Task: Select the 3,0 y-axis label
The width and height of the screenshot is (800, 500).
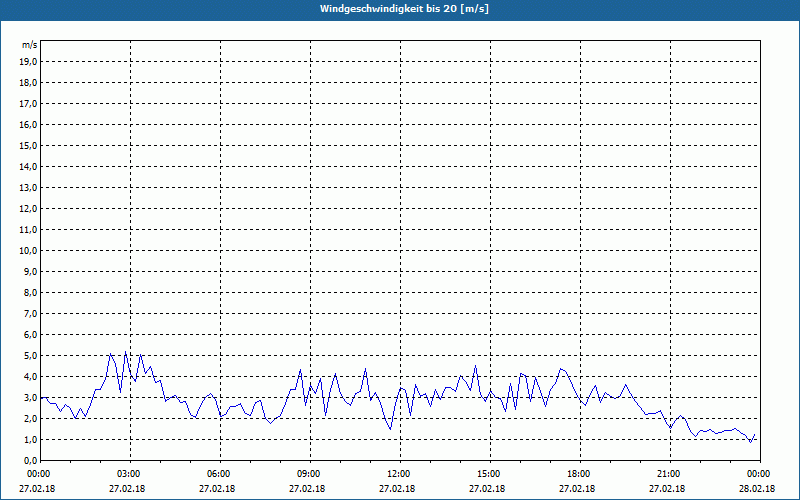Action: [30, 397]
